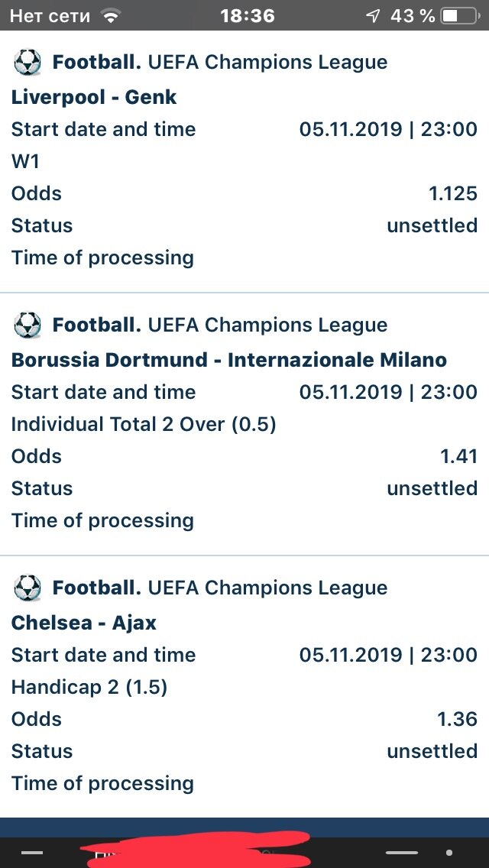Tap the Wi-Fi icon in the status bar
This screenshot has width=489, height=868.
tap(112, 16)
